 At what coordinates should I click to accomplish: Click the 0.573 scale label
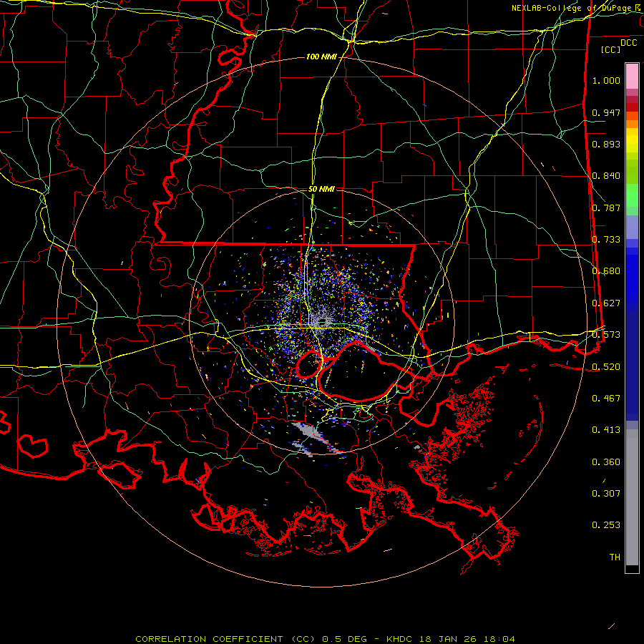click(x=606, y=335)
